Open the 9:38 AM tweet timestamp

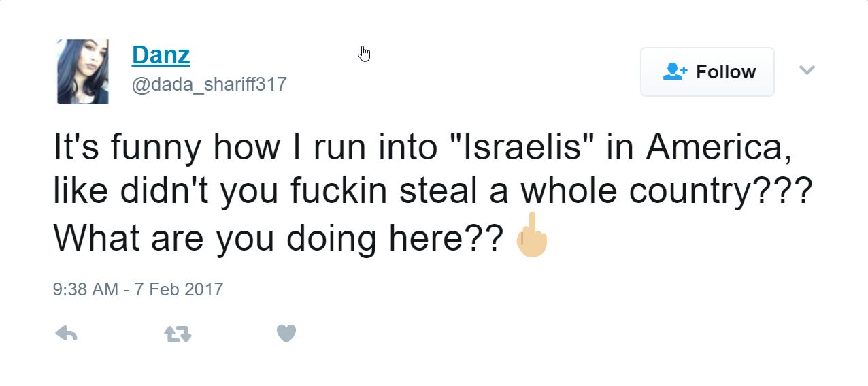pos(85,289)
